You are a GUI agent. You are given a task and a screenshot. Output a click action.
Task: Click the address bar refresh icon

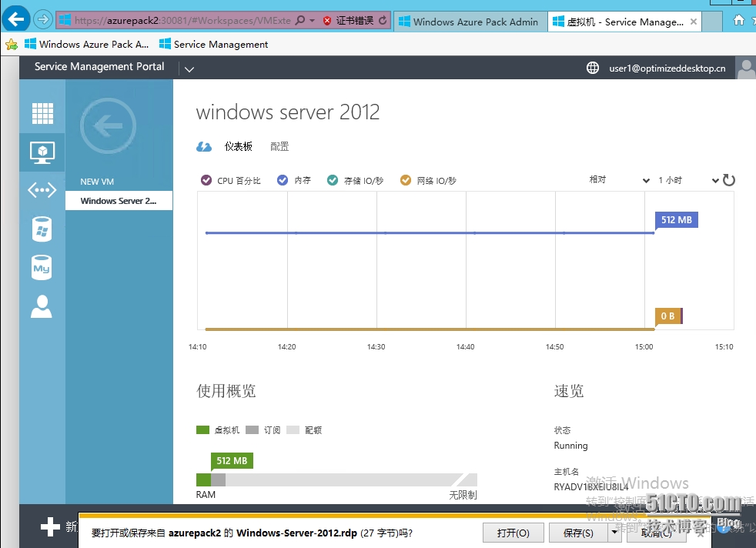(383, 20)
